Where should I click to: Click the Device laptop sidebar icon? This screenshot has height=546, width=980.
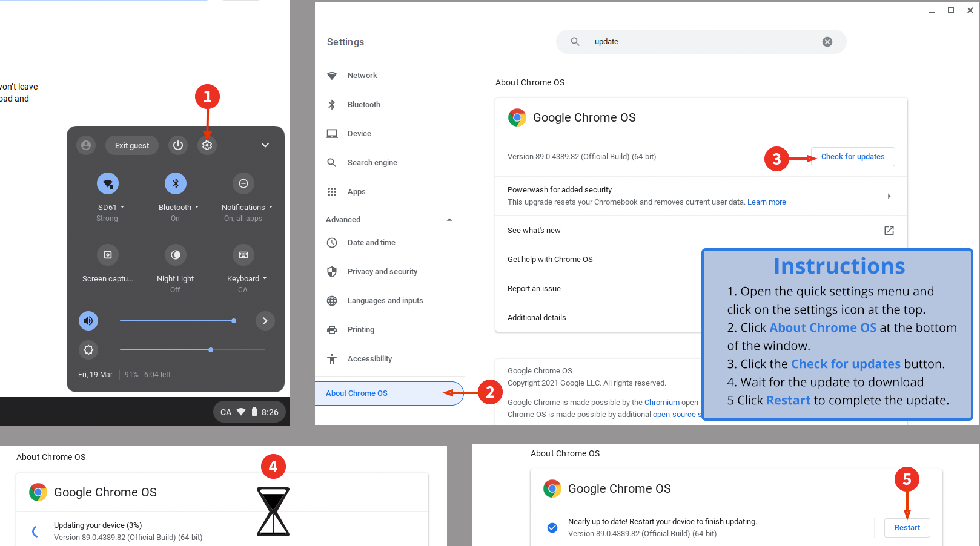point(332,134)
